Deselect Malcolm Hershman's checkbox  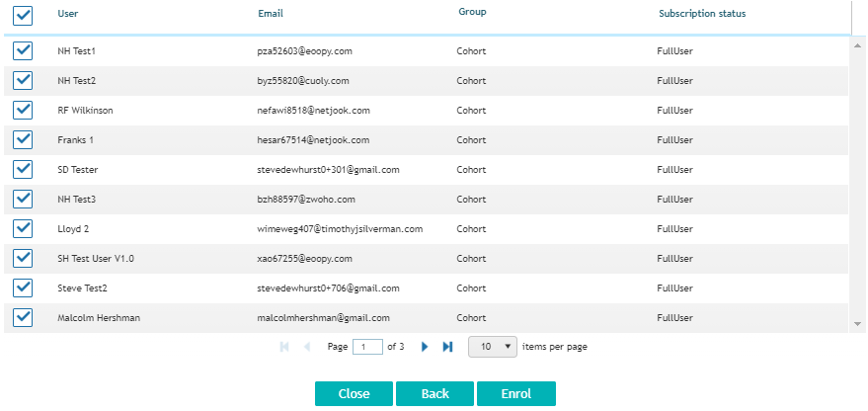pyautogui.click(x=23, y=318)
